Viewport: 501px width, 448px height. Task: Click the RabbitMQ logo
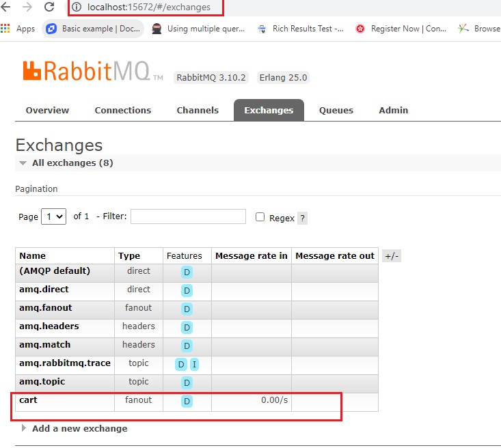click(93, 71)
